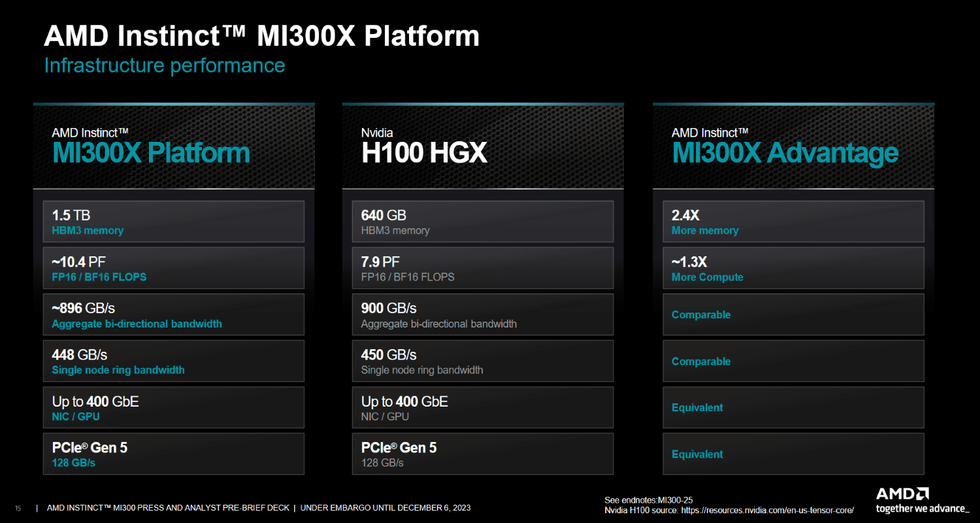This screenshot has height=523, width=980.
Task: Click the teal HBM3 memory label under 1.5 TB
Action: tap(88, 230)
